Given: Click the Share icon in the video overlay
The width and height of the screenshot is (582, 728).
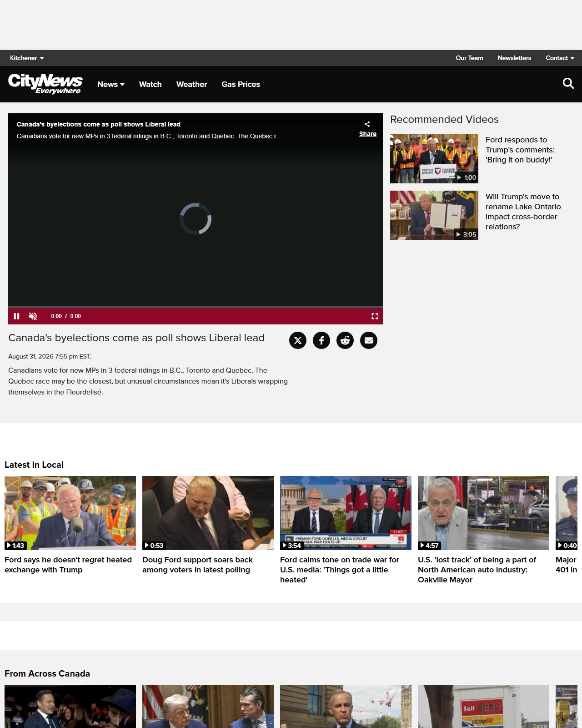Looking at the screenshot, I should point(367,124).
